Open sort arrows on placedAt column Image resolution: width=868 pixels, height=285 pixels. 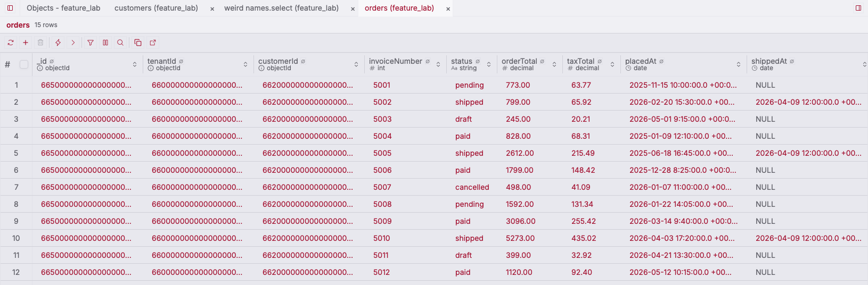[739, 64]
